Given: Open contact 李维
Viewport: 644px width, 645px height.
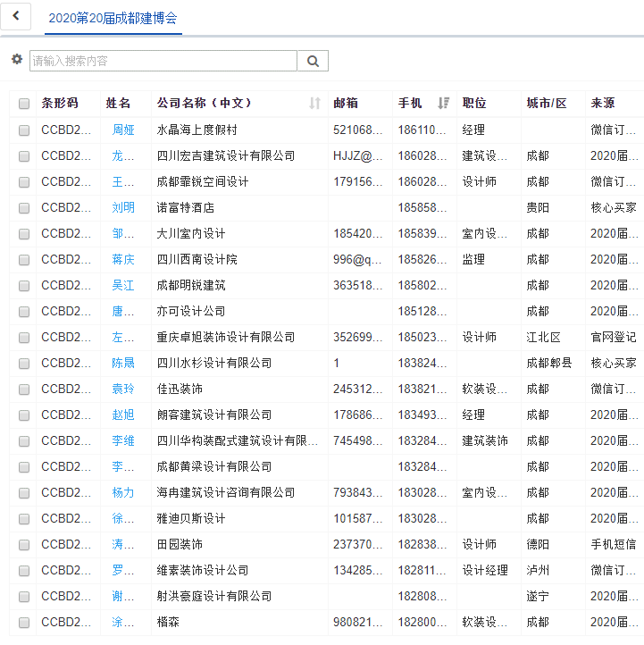Looking at the screenshot, I should [123, 441].
